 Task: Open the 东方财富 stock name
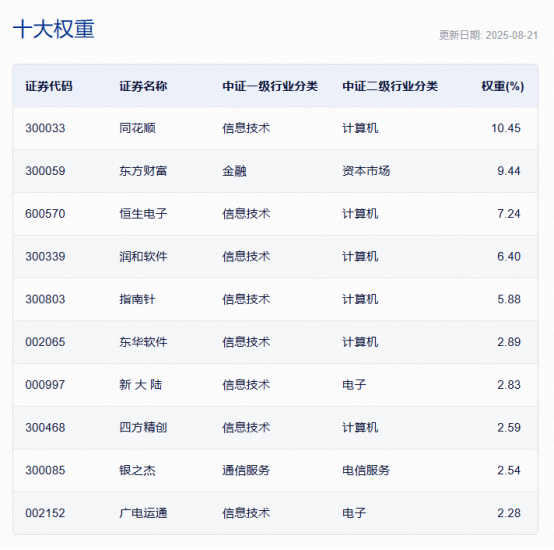coord(143,171)
